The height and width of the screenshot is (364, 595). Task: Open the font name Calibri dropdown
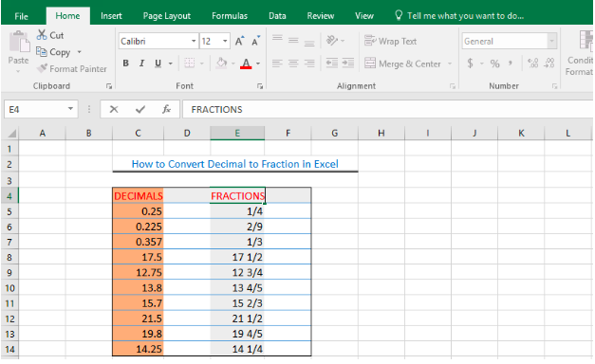click(194, 41)
